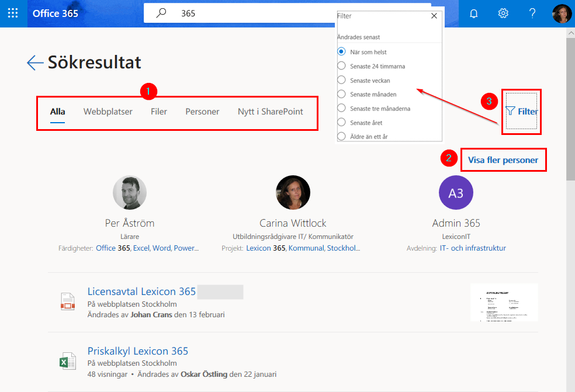Image resolution: width=575 pixels, height=392 pixels.
Task: Click the search magnifier icon
Action: point(161,13)
